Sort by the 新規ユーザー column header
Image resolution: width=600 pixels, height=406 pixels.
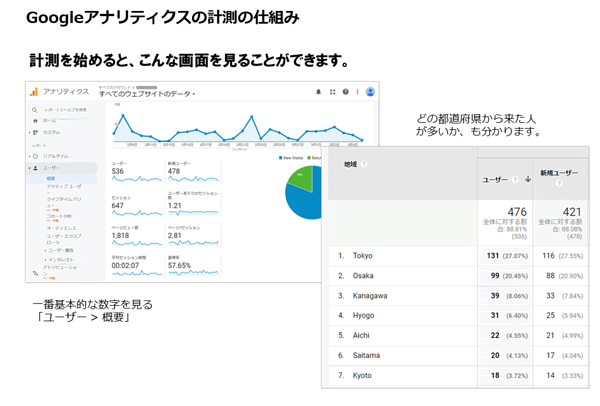559,173
